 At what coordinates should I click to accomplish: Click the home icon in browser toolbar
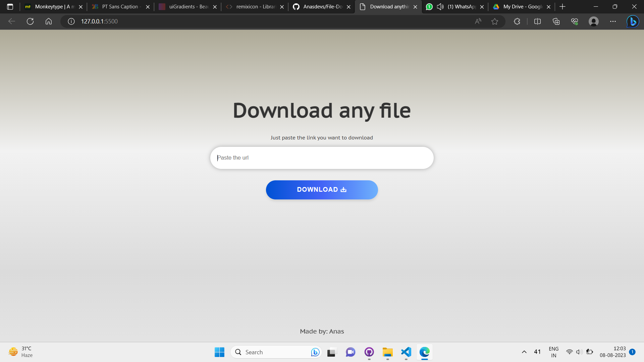[48, 21]
